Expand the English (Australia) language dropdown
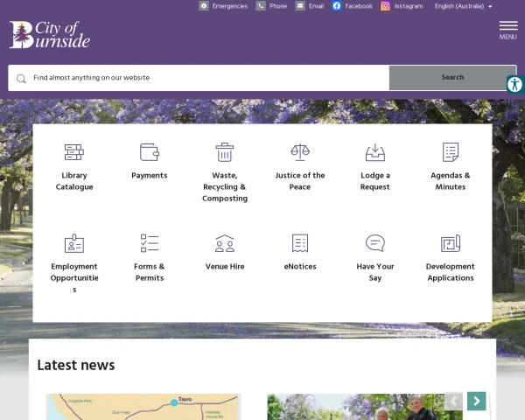Viewport: 525px width, 420px height. 464,6
